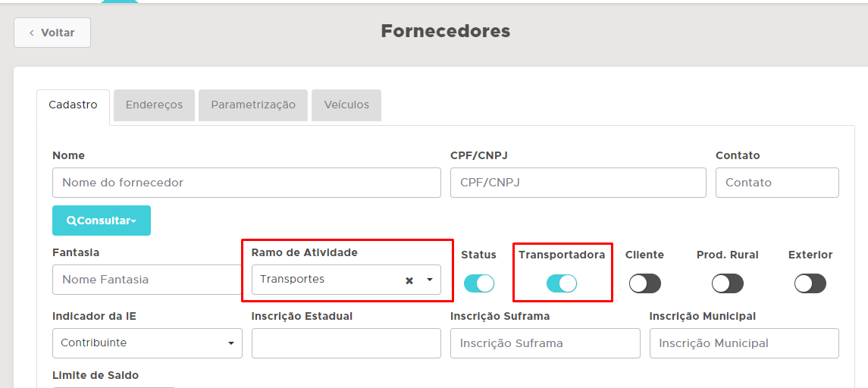868x388 pixels.
Task: Disable the Transportadora toggle
Action: [562, 283]
